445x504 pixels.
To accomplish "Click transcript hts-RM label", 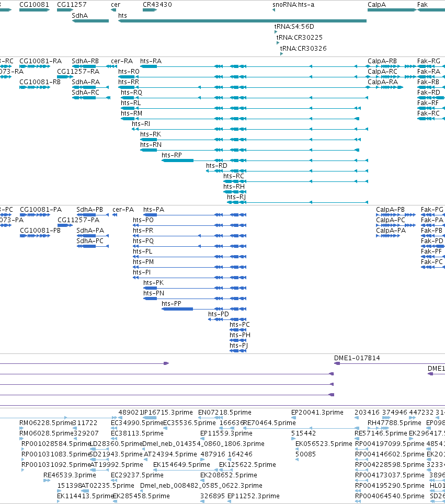I will click(x=131, y=113).
